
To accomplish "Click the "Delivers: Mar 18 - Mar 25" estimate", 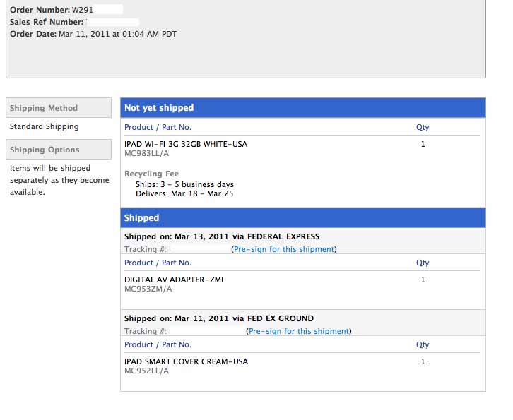I will click(x=184, y=193).
